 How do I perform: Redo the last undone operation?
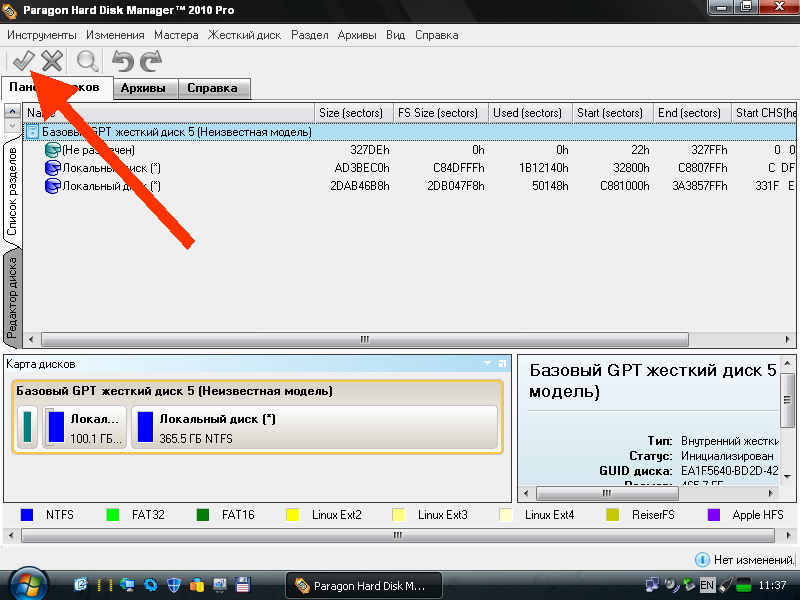click(x=151, y=61)
